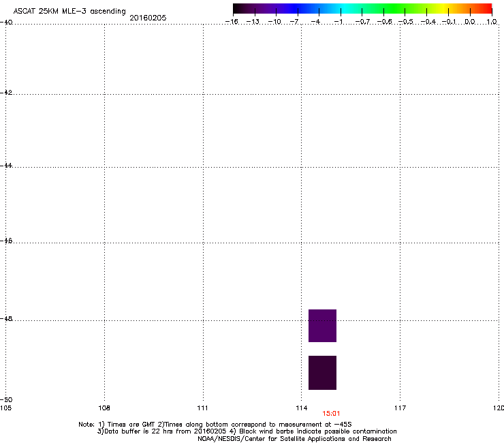Click the -13 color scale label
Viewport: 504px width, 443px height.
pos(253,22)
